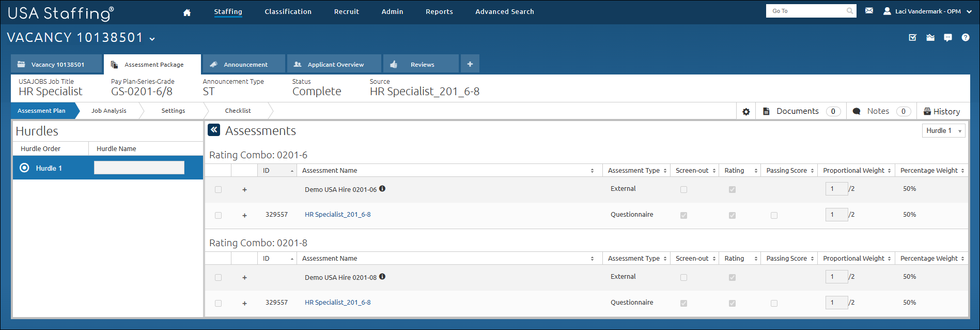Click Hurdle 1 name input field
This screenshot has width=980, height=330.
coord(139,168)
